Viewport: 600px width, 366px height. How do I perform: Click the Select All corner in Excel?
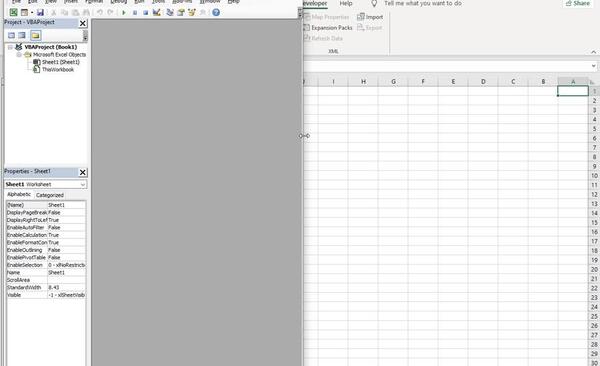(593, 82)
